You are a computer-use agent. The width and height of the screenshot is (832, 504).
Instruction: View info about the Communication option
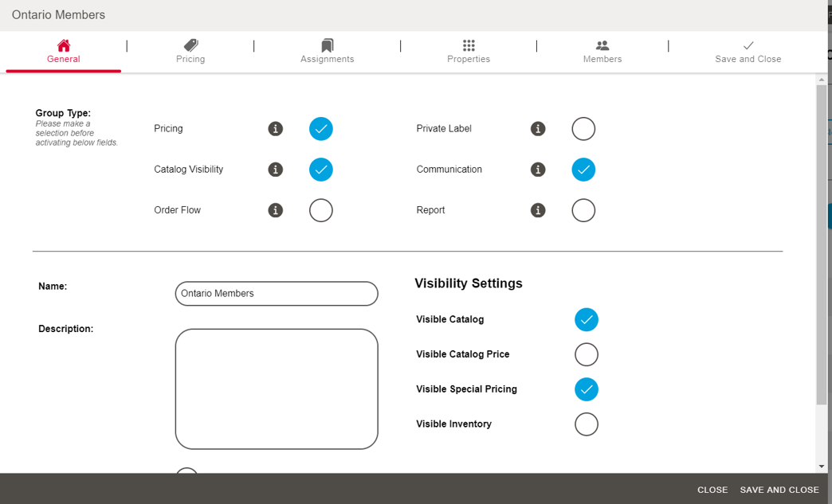coord(538,169)
